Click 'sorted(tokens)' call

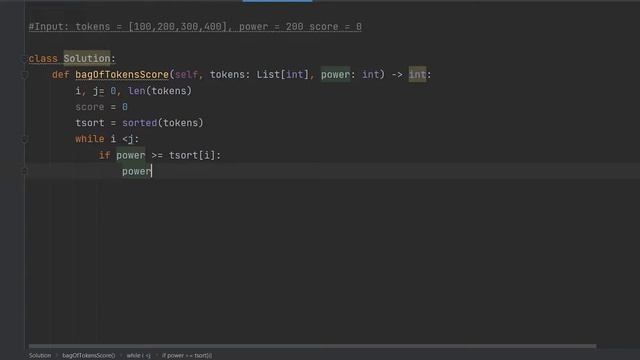coord(162,123)
